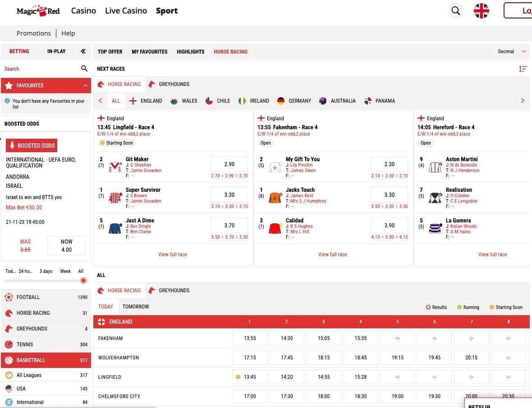
Task: Expand the Basketball category in the sidebar
Action: (x=46, y=360)
